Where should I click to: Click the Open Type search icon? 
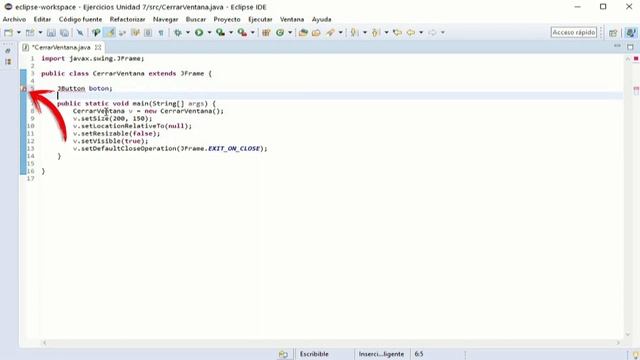96,33
